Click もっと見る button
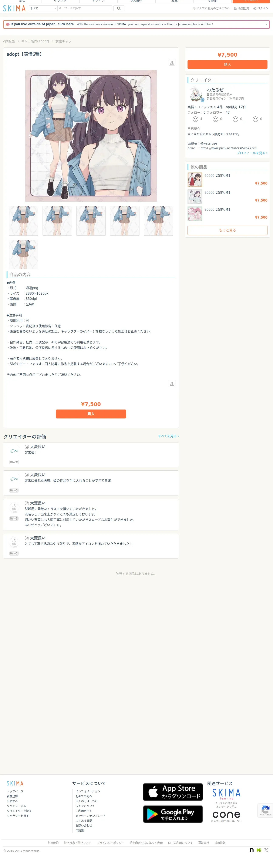Screen dimensions: 273x868 tap(227, 230)
